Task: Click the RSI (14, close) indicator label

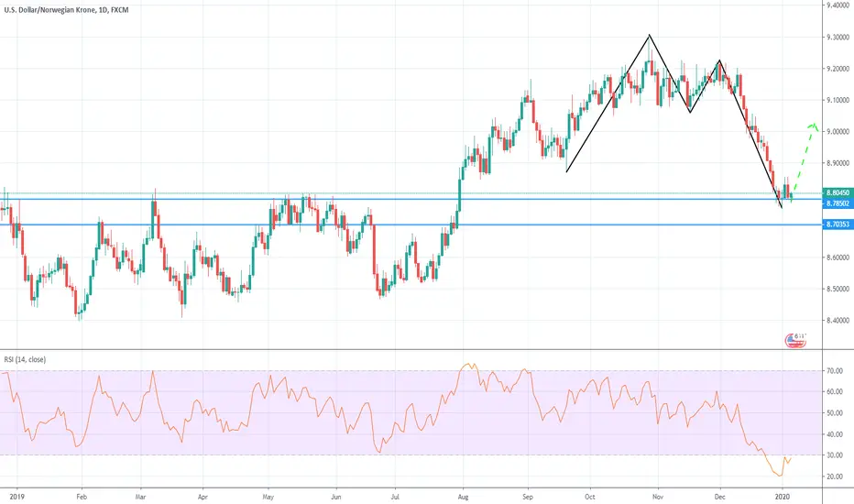Action: (x=25, y=359)
